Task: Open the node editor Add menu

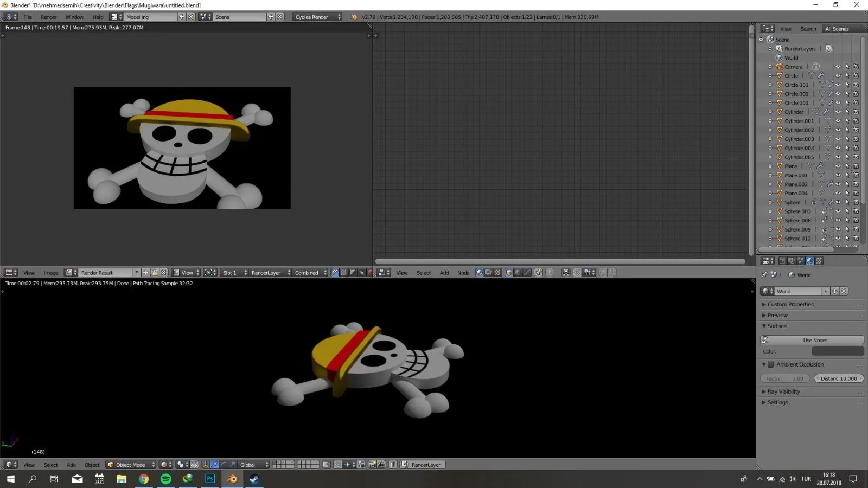Action: [x=444, y=273]
